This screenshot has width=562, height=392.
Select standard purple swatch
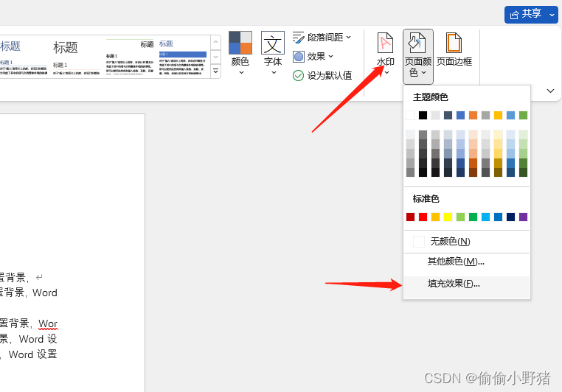coord(524,217)
